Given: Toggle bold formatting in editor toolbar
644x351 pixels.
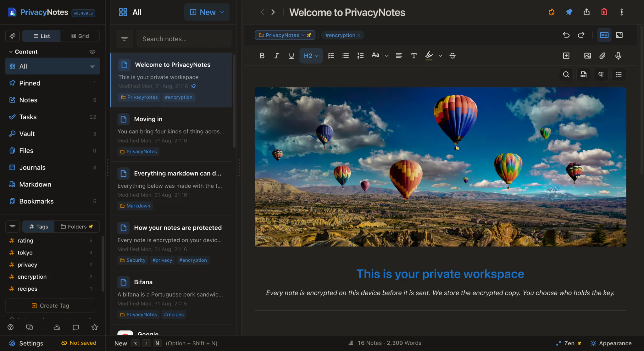Looking at the screenshot, I should pos(262,56).
